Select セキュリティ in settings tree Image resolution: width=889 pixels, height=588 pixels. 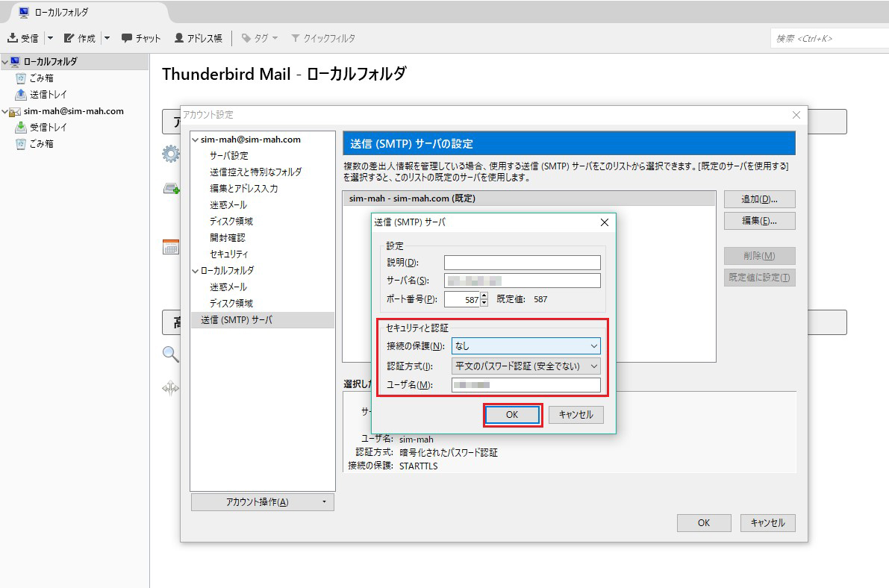click(x=229, y=254)
